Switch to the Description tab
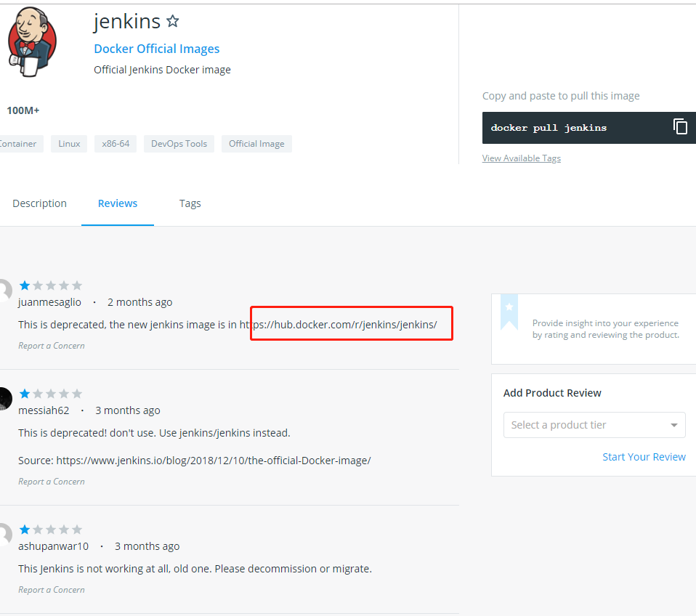 click(39, 203)
